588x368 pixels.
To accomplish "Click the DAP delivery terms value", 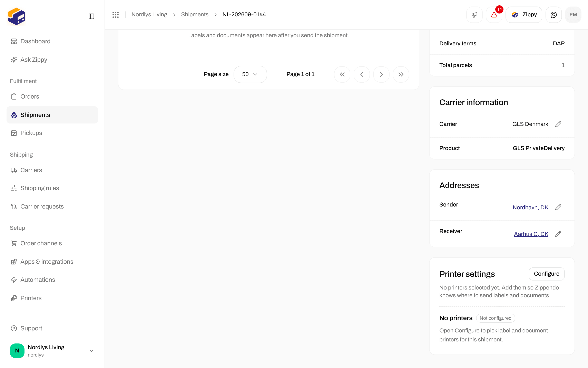I will point(559,44).
